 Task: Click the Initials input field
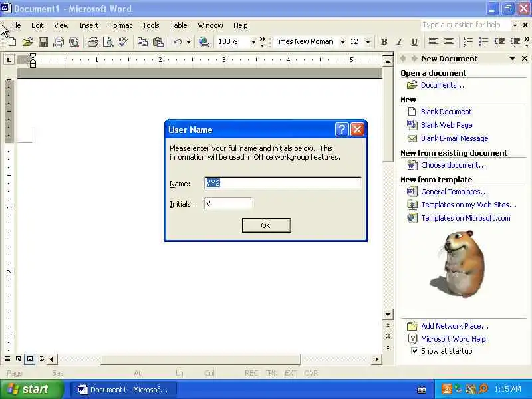coord(228,203)
